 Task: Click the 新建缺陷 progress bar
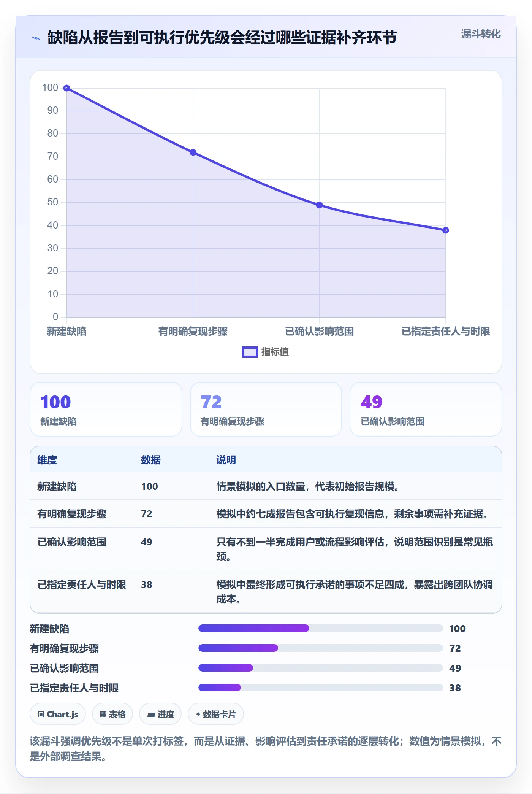tap(320, 628)
